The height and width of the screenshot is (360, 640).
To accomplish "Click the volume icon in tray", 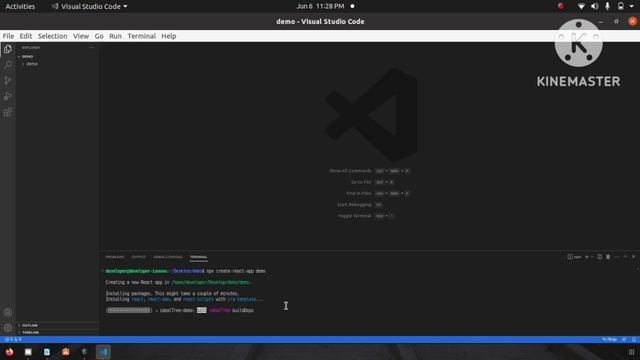I will click(x=594, y=7).
